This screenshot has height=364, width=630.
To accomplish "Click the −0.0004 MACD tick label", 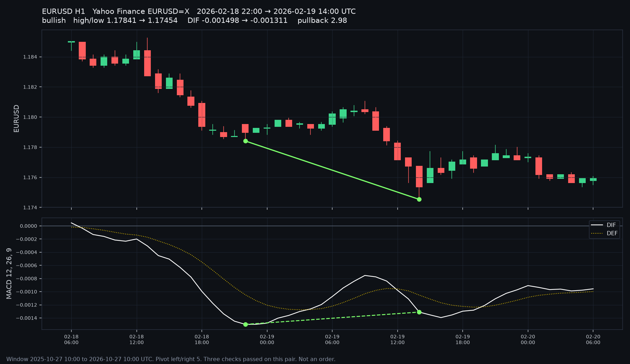I will pyautogui.click(x=26, y=253).
